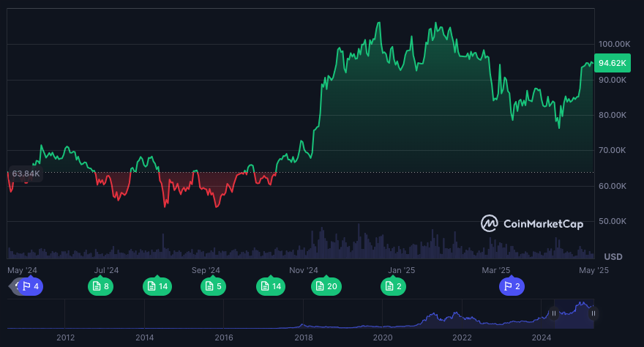The height and width of the screenshot is (347, 644).
Task: Click the left range slider handle
Action: pos(554,313)
